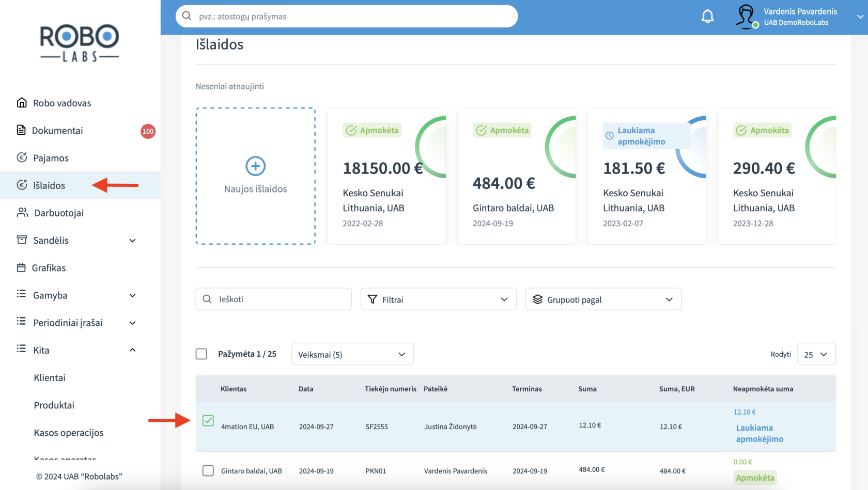The height and width of the screenshot is (490, 868).
Task: Click the check icon on 484.00 € card
Action: [482, 130]
